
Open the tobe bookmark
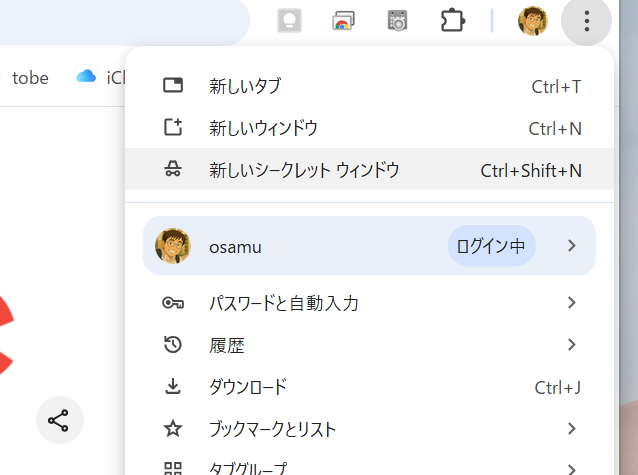point(30,78)
